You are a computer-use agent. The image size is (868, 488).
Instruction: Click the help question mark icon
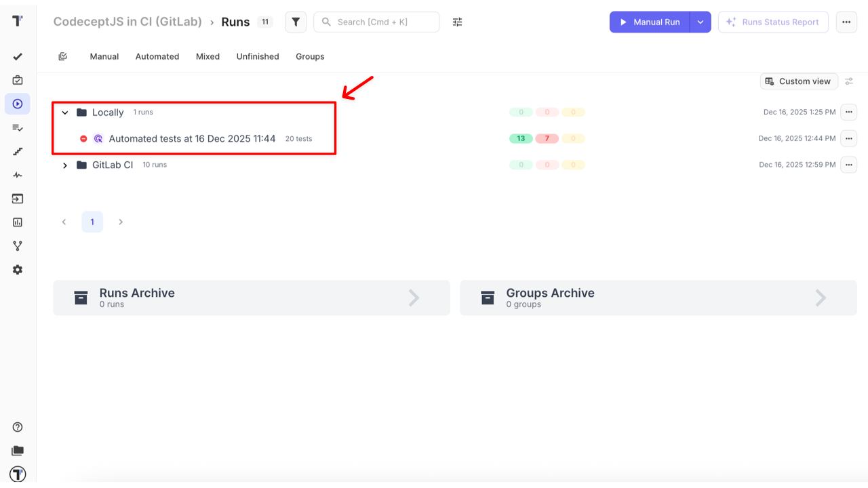(x=18, y=427)
